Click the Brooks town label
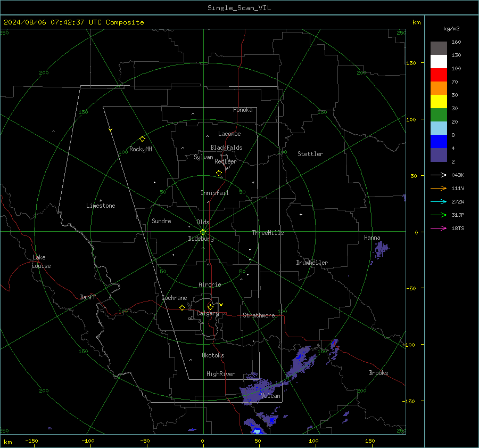This screenshot has width=479, height=448. (378, 373)
